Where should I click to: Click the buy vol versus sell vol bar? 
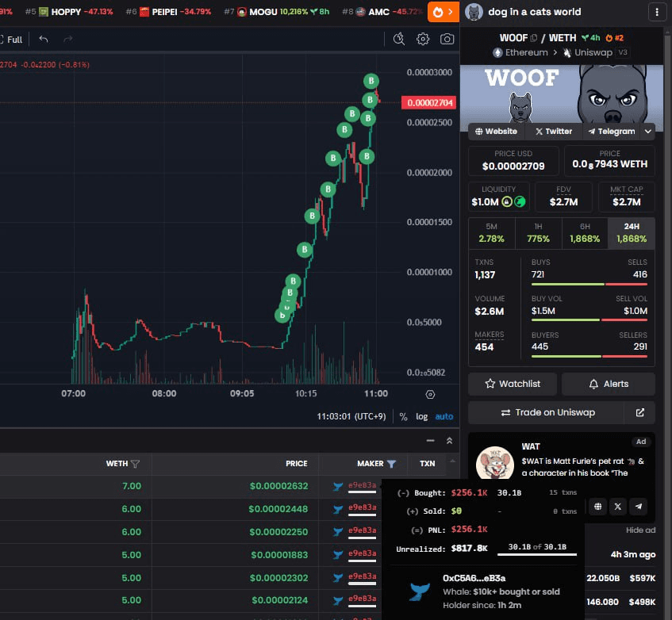pyautogui.click(x=589, y=320)
